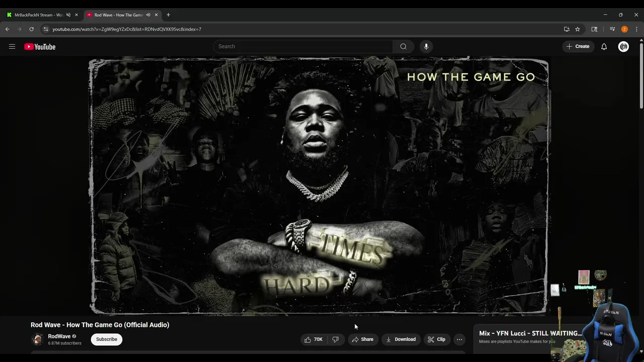Open YouTube notifications bell
Image resolution: width=644 pixels, height=362 pixels.
pos(604,47)
